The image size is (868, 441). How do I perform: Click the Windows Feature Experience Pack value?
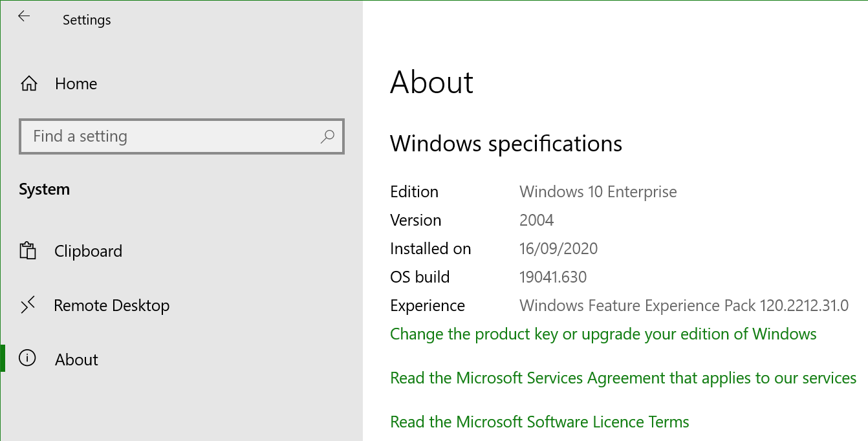684,306
